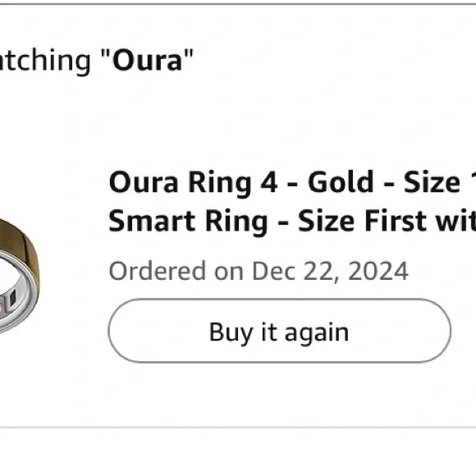Click 'Smart Ring' words in product title

pyautogui.click(x=188, y=221)
